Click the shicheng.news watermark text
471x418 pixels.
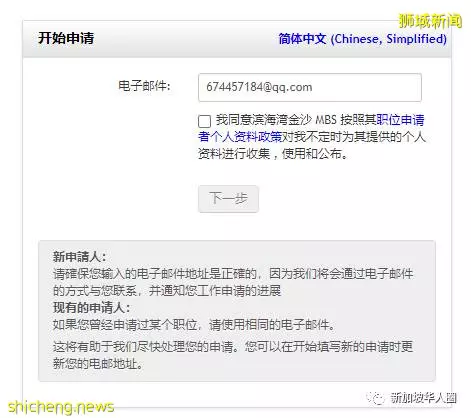click(61, 407)
